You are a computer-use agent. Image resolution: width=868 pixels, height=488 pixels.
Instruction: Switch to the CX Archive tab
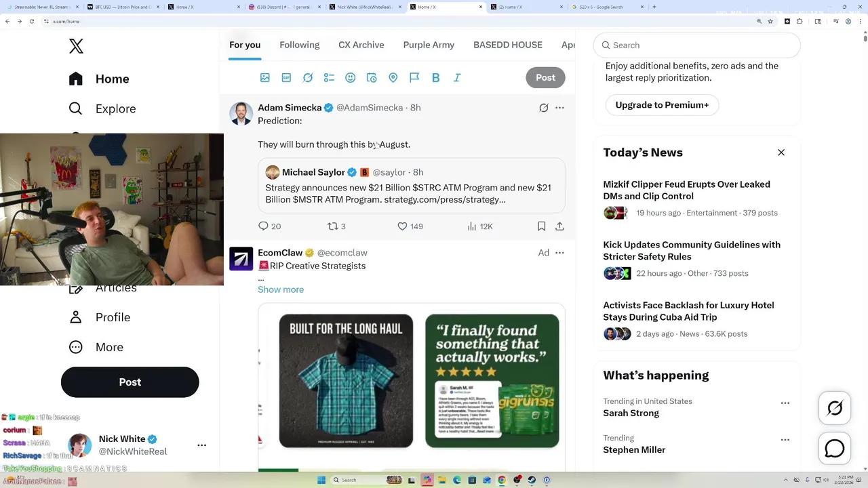(361, 45)
